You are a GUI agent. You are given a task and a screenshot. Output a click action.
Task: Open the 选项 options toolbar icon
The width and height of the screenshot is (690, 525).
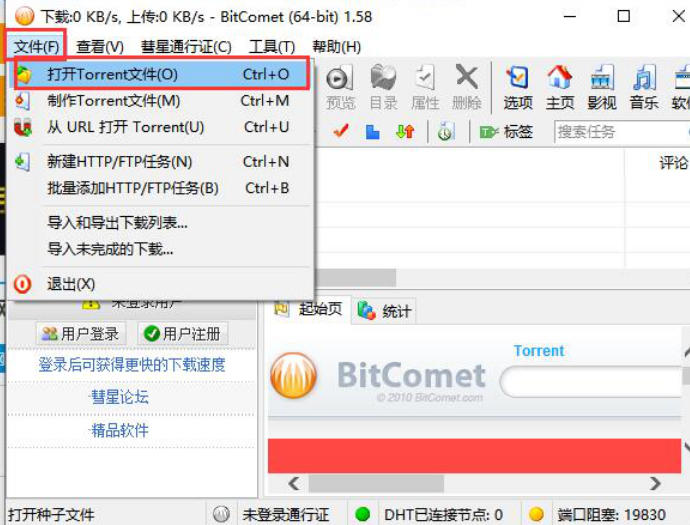coord(518,87)
